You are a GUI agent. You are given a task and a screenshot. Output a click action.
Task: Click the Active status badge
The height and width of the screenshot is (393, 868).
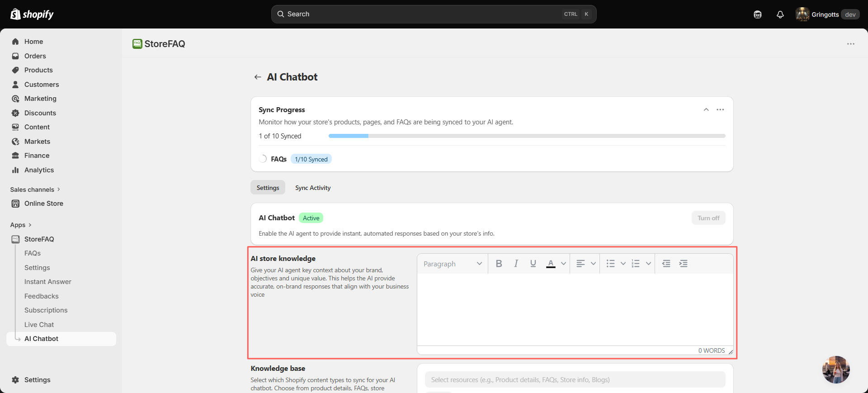pyautogui.click(x=311, y=218)
